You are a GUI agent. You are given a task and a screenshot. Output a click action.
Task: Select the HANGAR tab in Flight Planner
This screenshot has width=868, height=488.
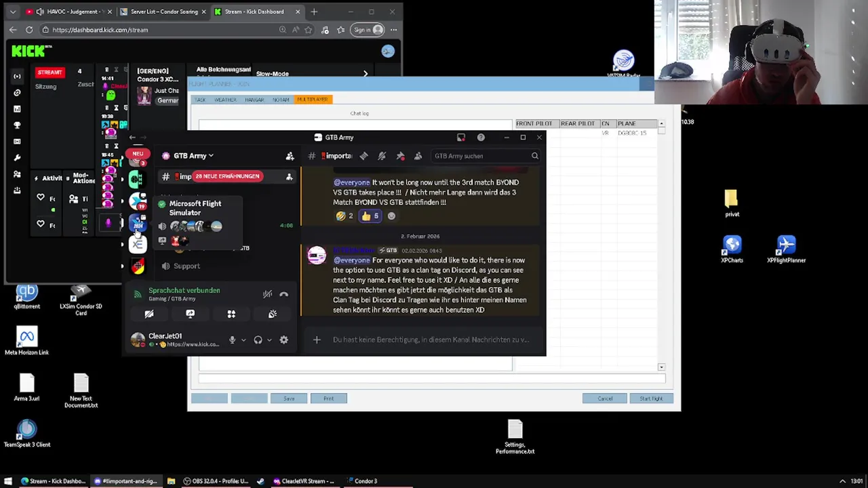tap(254, 100)
